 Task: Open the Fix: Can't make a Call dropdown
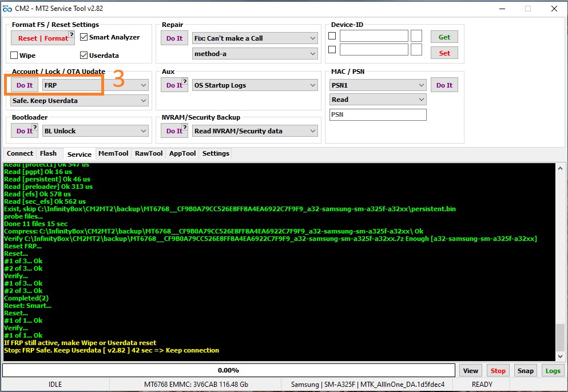click(x=255, y=38)
